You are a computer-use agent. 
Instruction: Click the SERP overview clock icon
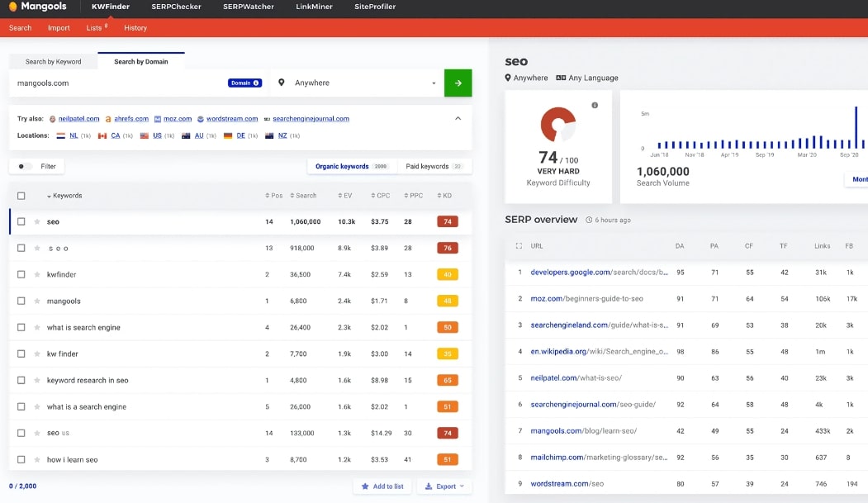click(589, 220)
